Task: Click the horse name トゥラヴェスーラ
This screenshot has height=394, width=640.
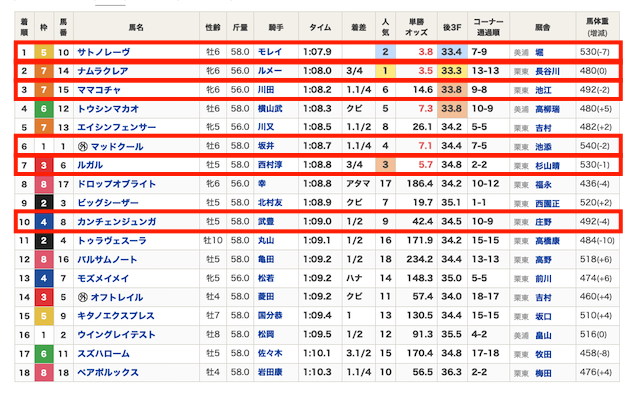Action: [x=112, y=241]
